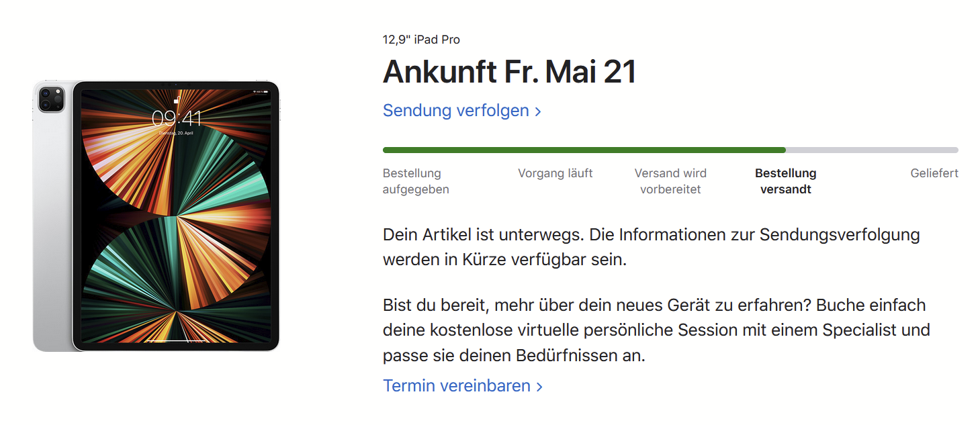Click the home indicator bar on iPad screen
The image size is (980, 425).
tap(176, 339)
